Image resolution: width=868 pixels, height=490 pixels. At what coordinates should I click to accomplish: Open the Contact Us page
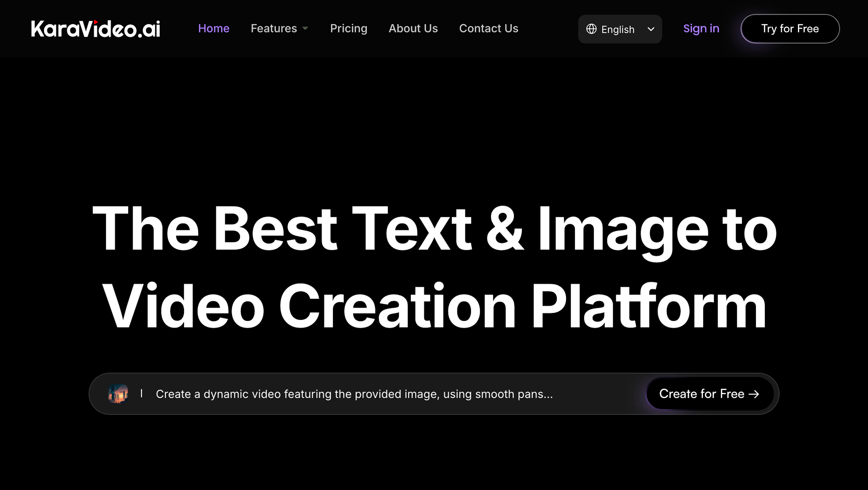pyautogui.click(x=488, y=28)
